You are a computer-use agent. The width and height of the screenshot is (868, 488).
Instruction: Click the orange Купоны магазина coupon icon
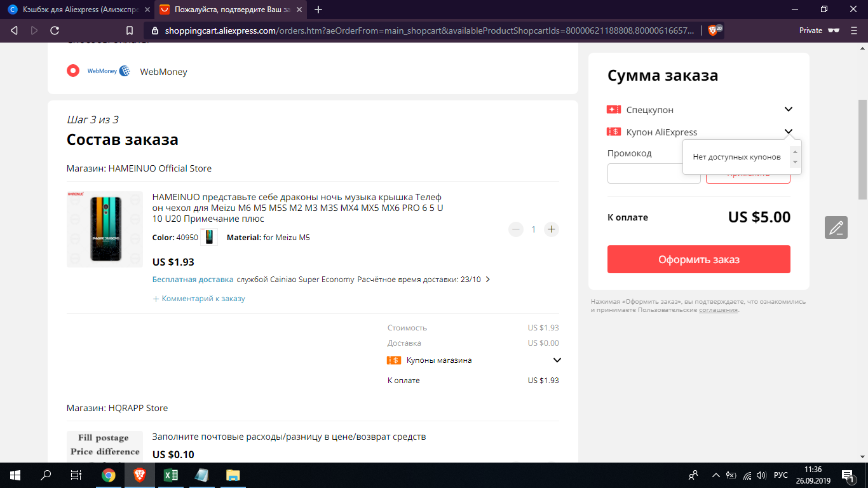(394, 360)
